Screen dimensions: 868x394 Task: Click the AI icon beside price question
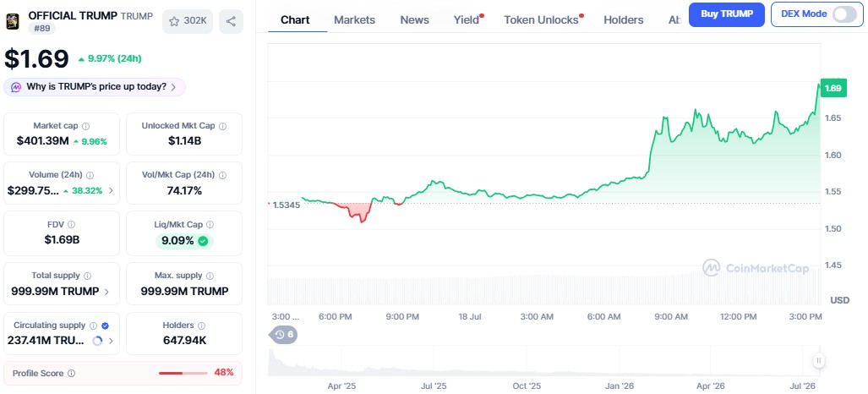pos(17,87)
